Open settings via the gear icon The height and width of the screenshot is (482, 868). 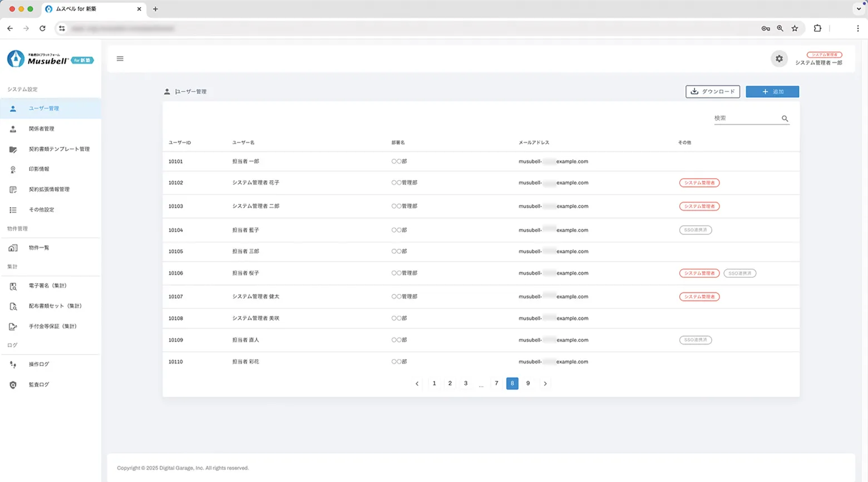click(779, 58)
